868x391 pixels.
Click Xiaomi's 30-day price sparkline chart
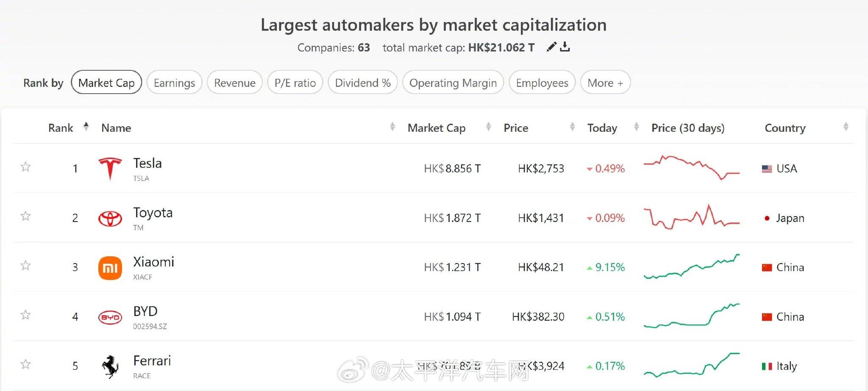[691, 267]
